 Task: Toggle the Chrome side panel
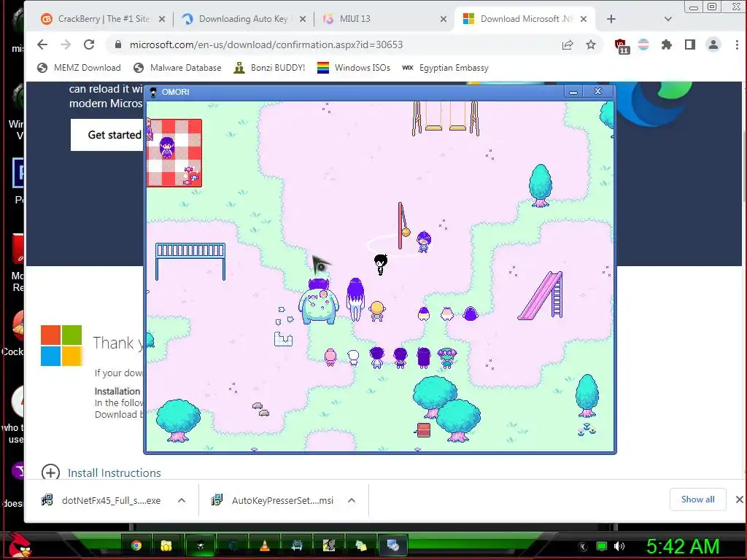point(690,44)
